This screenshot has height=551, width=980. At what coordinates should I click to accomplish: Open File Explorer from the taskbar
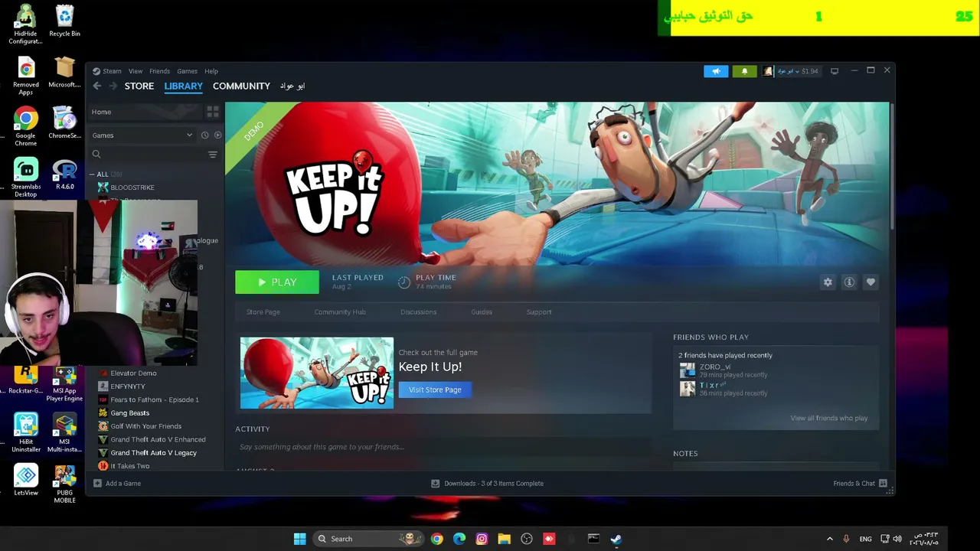(504, 539)
